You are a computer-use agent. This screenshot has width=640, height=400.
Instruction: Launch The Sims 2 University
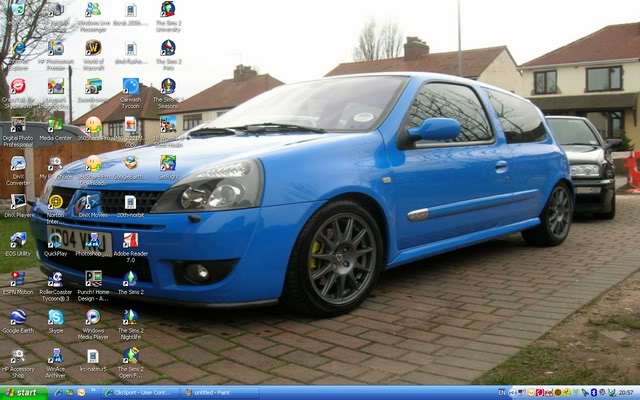pyautogui.click(x=168, y=10)
